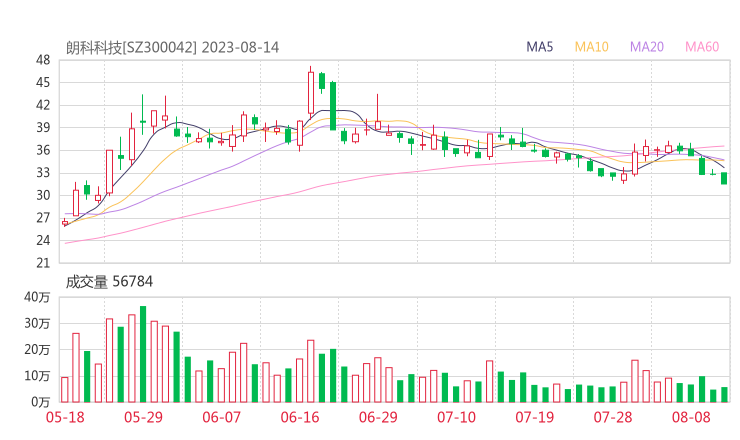Image resolution: width=740 pixels, height=440 pixels.
Task: Click the 36 price axis label
Action: pos(43,150)
